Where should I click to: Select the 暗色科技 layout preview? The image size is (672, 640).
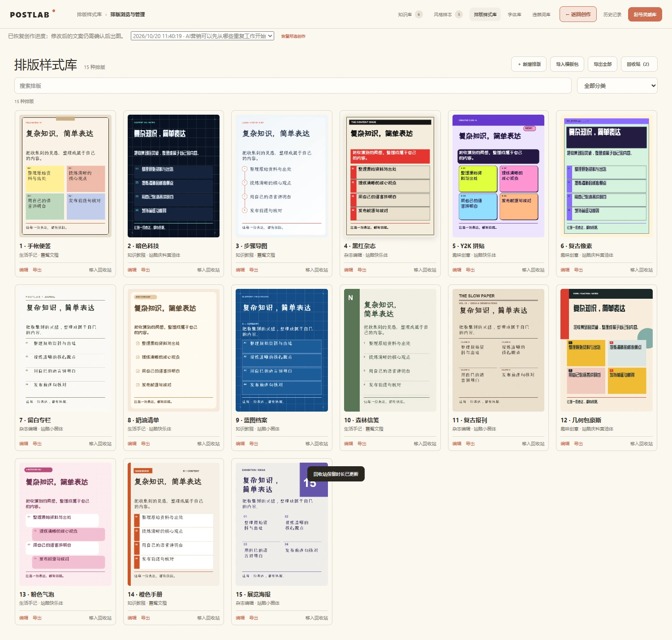pyautogui.click(x=173, y=176)
